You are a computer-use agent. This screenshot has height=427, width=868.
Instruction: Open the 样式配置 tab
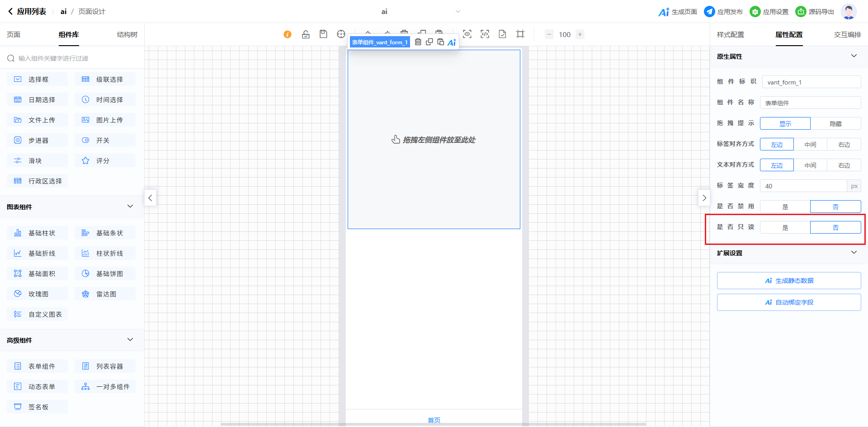point(730,35)
